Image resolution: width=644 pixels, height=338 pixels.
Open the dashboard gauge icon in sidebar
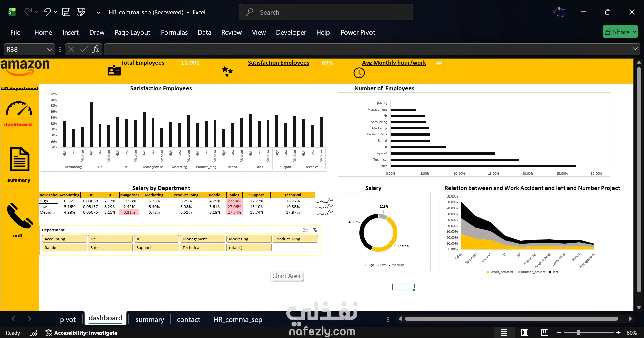tap(19, 109)
